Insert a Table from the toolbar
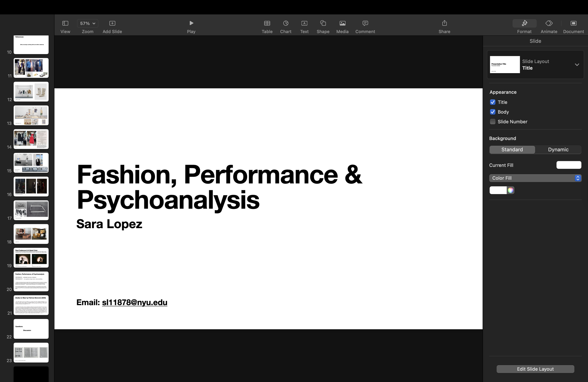 (x=267, y=23)
